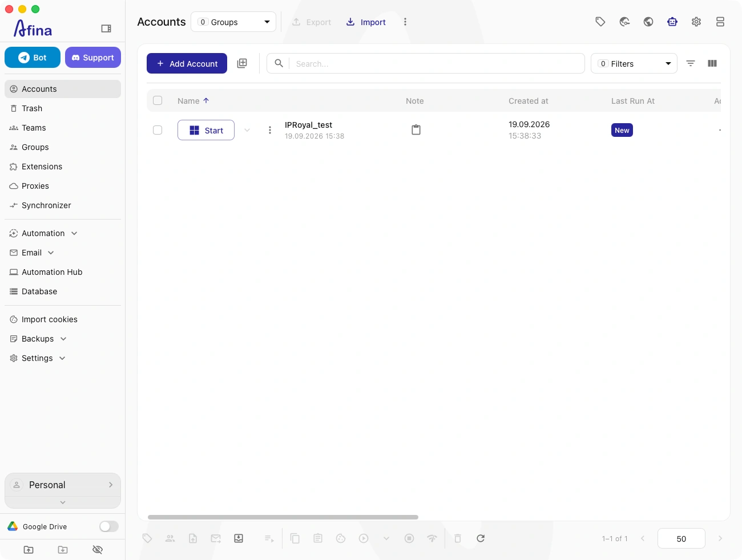
Task: Click the bulk add accounts icon
Action: 242,63
